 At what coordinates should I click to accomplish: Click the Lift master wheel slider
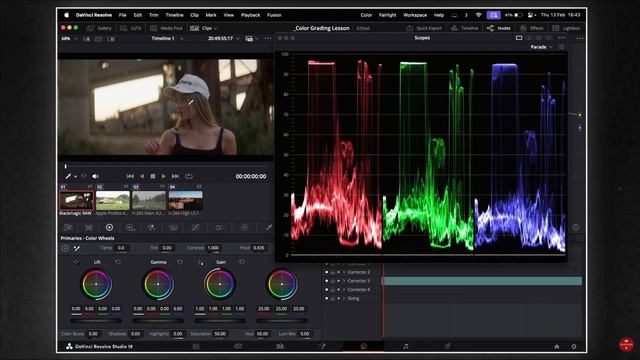(x=96, y=321)
